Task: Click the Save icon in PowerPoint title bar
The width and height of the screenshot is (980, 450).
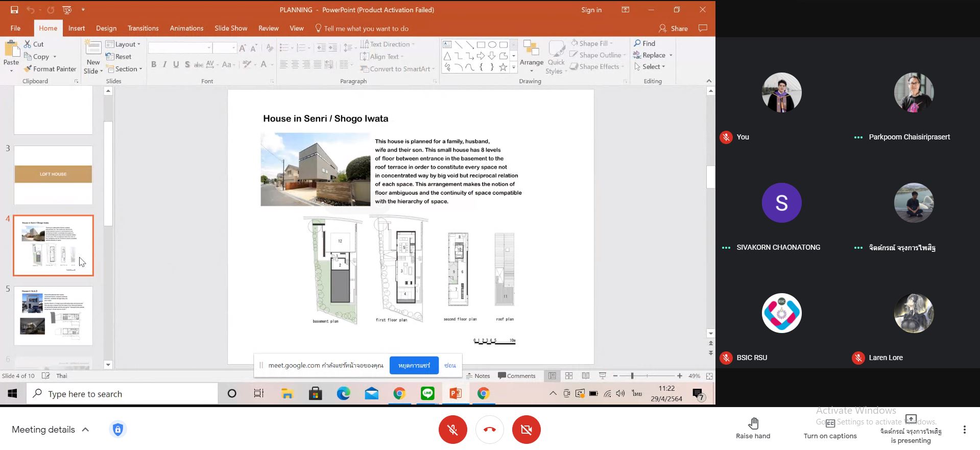Action: click(14, 10)
